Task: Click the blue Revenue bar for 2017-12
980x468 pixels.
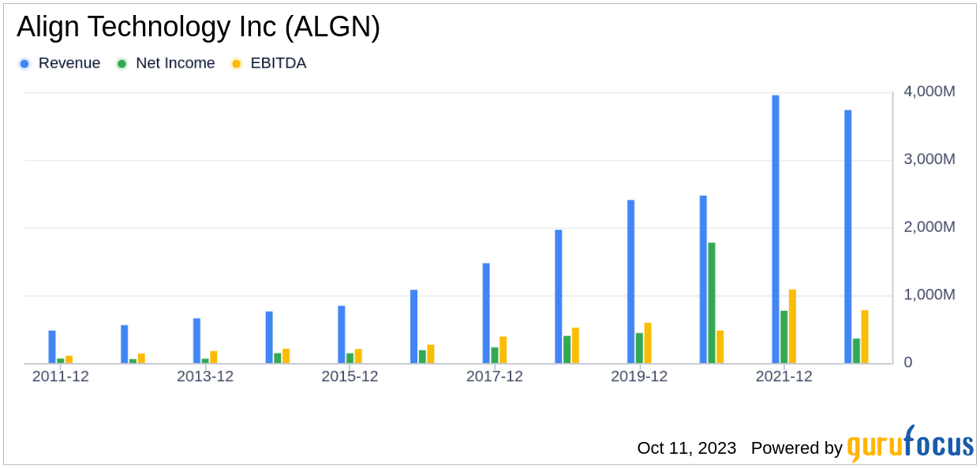Action: point(486,313)
